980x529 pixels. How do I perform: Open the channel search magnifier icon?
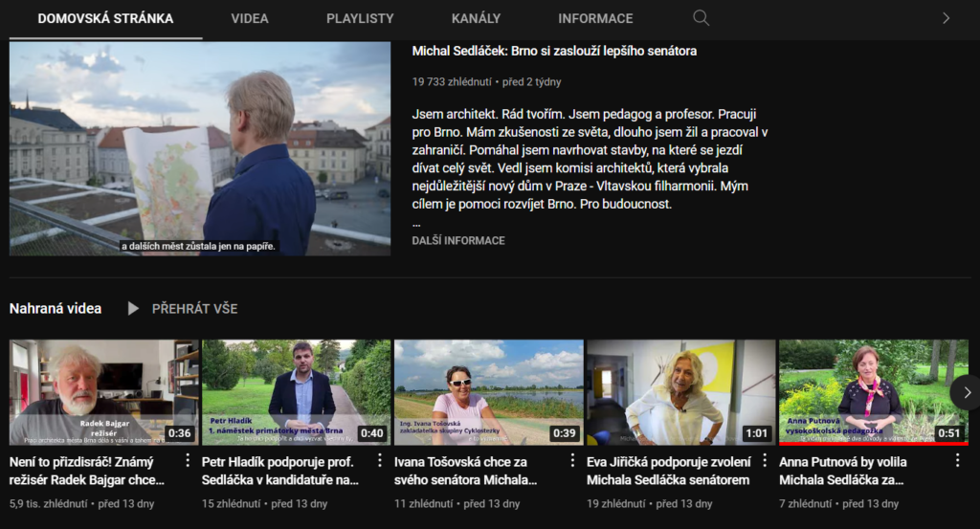702,18
